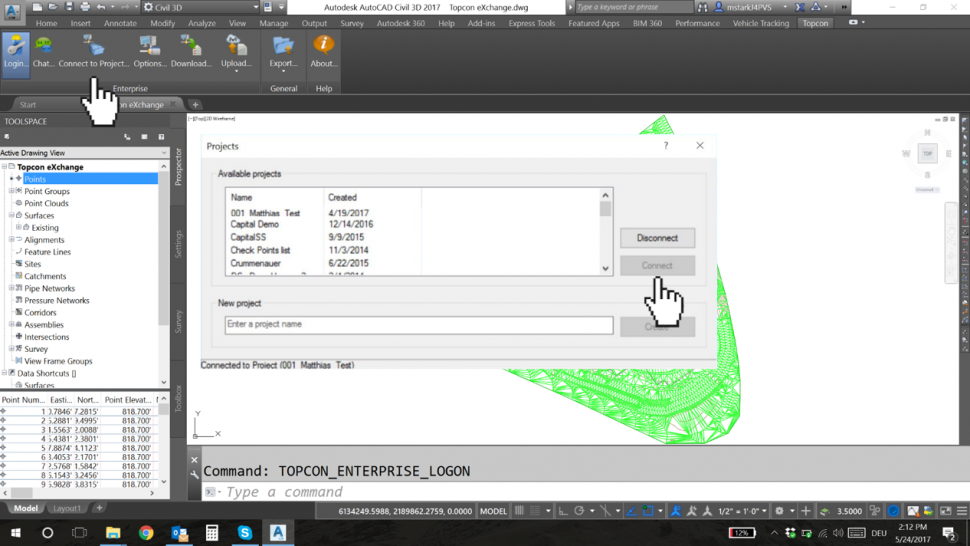
Task: Click the Disconnect button
Action: (657, 238)
